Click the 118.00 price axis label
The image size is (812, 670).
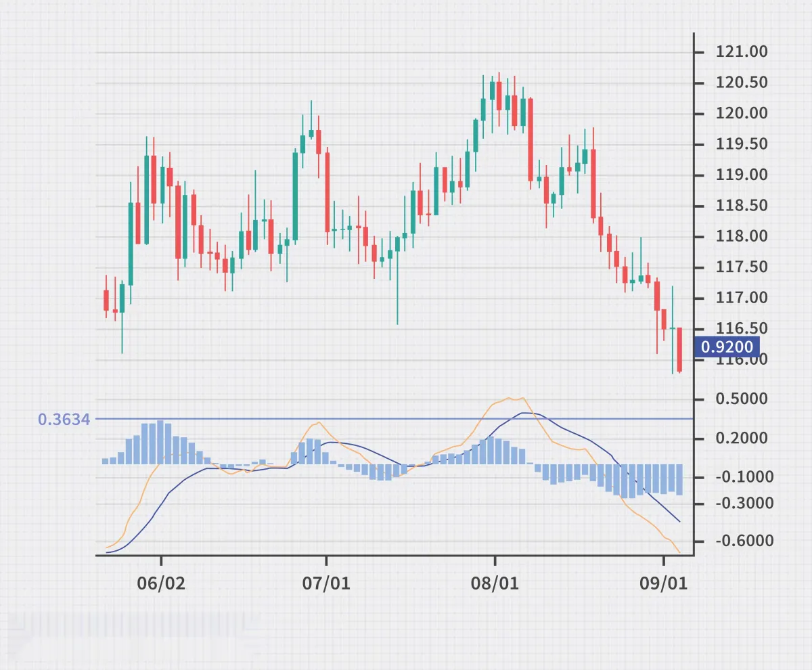click(x=742, y=237)
